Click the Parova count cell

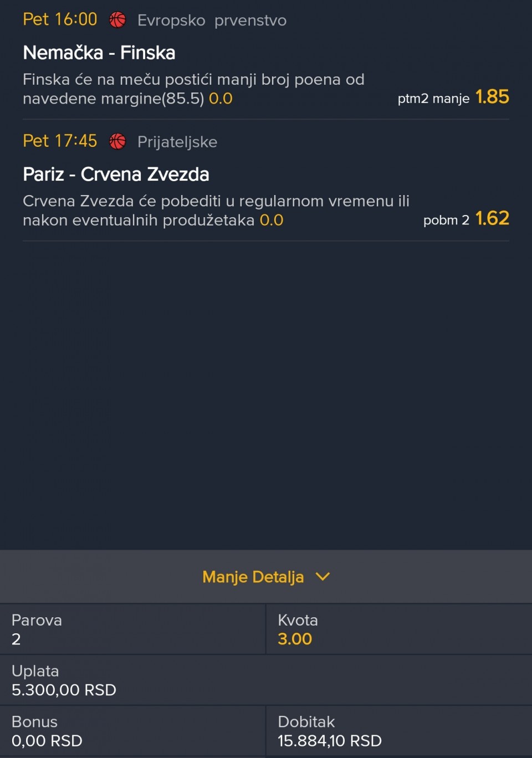[132, 629]
